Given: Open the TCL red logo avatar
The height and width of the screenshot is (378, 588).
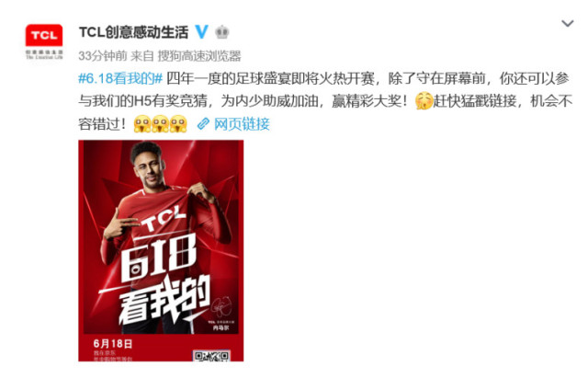Looking at the screenshot, I should coord(44,41).
